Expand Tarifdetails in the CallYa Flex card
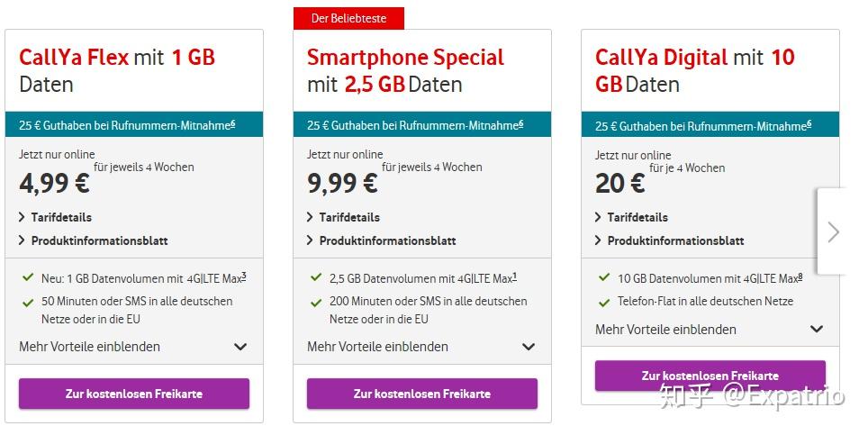This screenshot has height=435, width=868. pyautogui.click(x=60, y=217)
